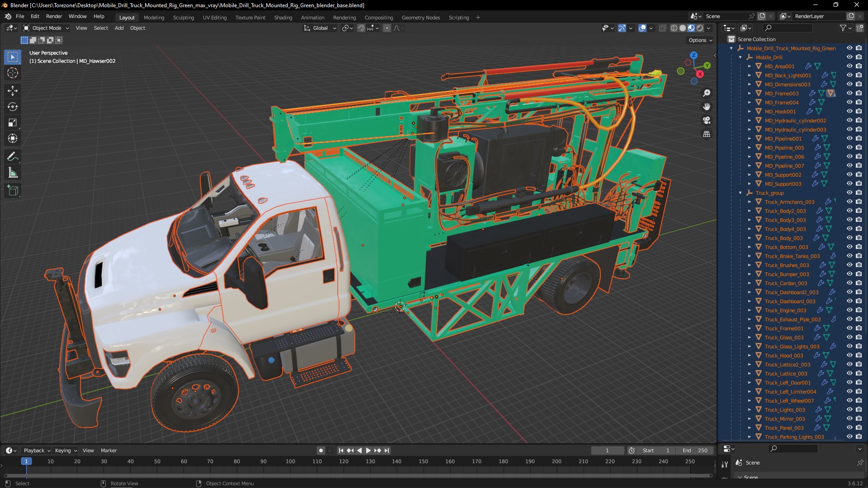Jump to timeline end frame
Screen dimensions: 868x488
[x=387, y=450]
